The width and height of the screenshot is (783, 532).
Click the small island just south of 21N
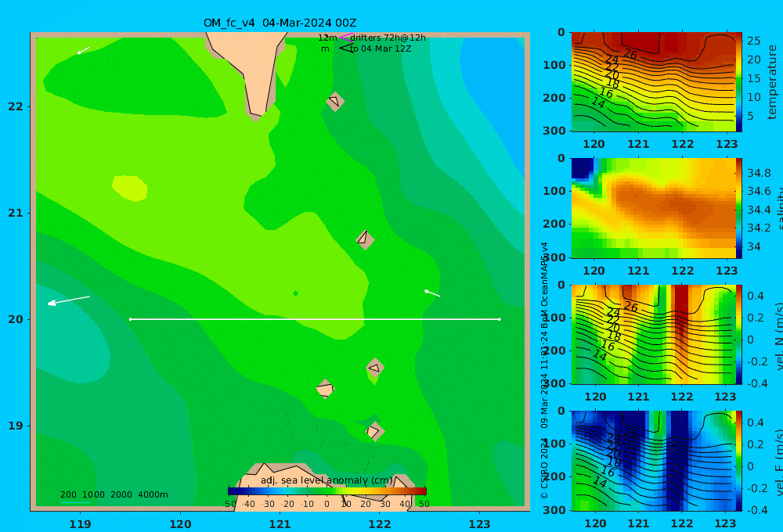click(365, 239)
